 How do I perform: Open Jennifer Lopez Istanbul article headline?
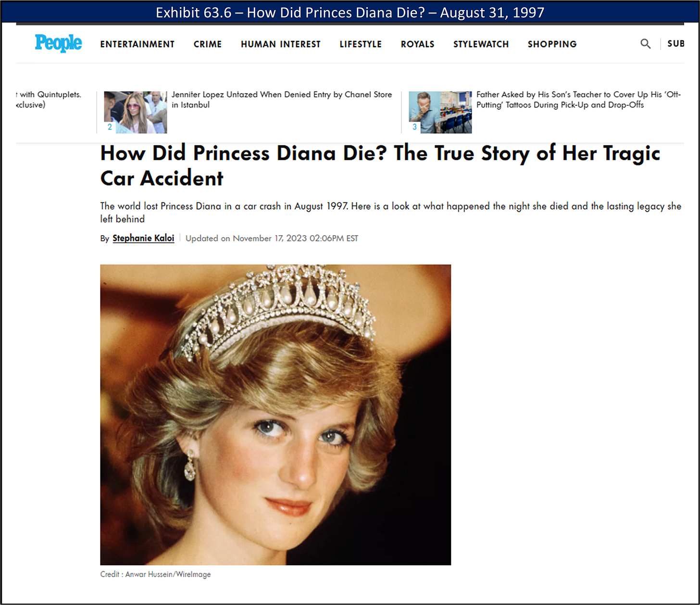(x=282, y=100)
